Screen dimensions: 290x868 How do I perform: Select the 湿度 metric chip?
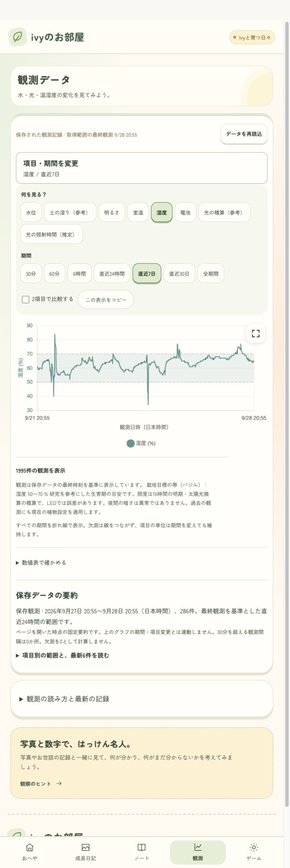(x=162, y=212)
